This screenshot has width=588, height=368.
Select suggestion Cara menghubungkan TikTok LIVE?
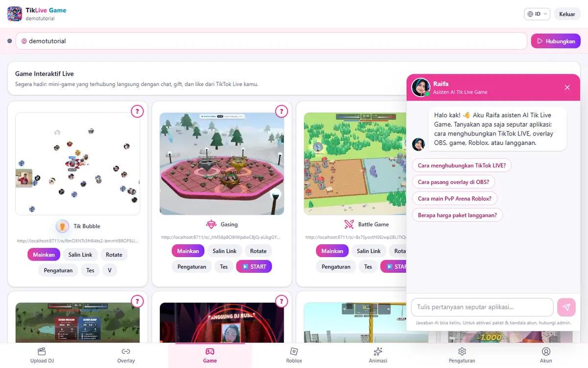462,165
